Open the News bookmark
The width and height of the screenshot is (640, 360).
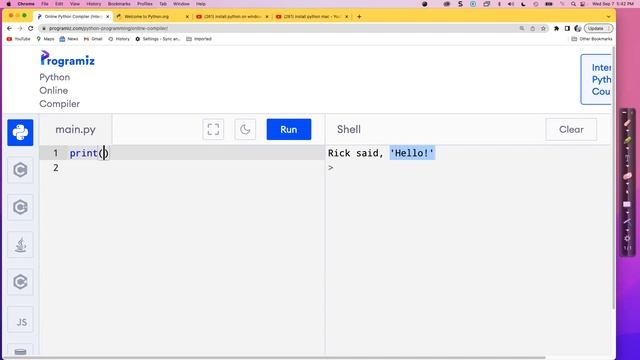69,39
